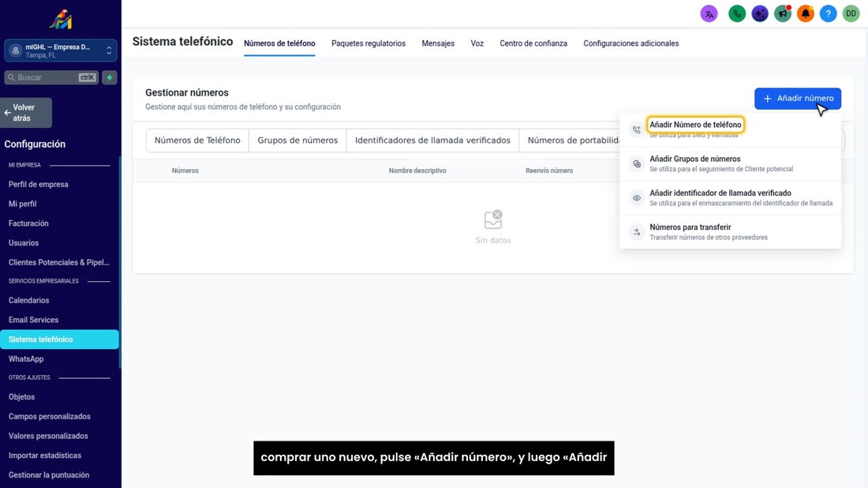This screenshot has width=868, height=488.
Task: Open the DD user avatar menu
Action: (851, 14)
